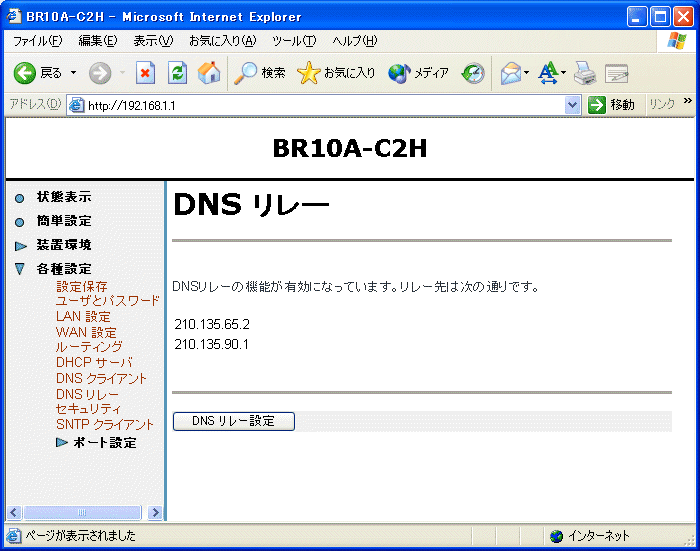Click the relay address 210.135.90.1

pos(212,344)
